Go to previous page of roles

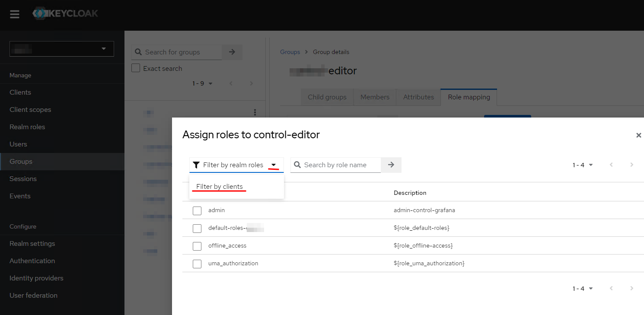pyautogui.click(x=611, y=165)
